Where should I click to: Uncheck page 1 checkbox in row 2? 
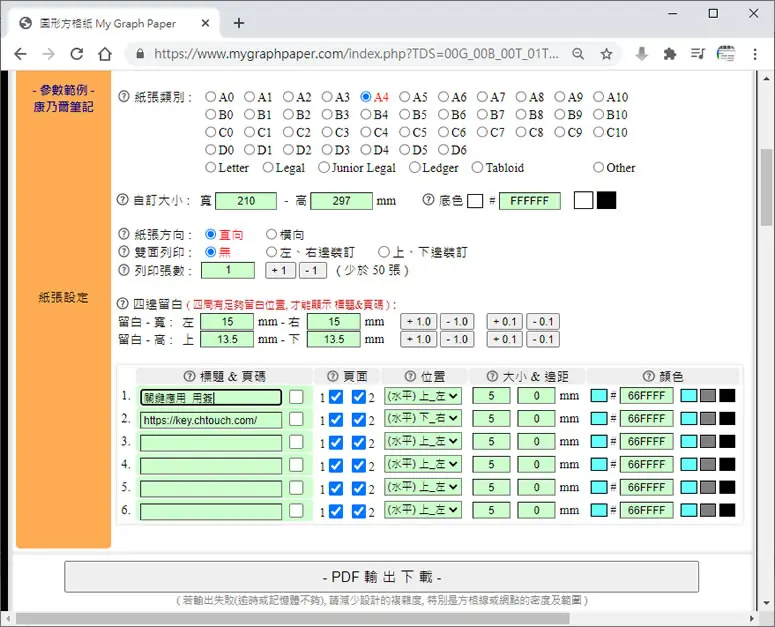[x=336, y=419]
